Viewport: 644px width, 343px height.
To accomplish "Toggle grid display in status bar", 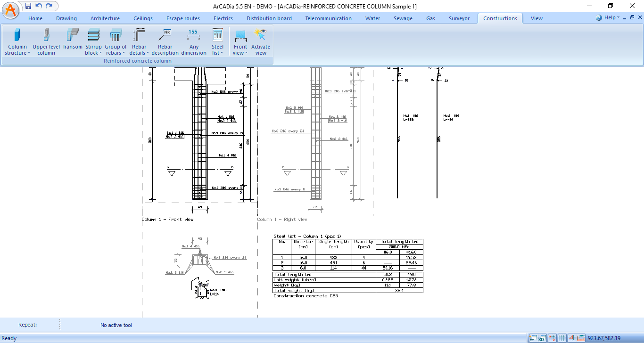I will [561, 338].
